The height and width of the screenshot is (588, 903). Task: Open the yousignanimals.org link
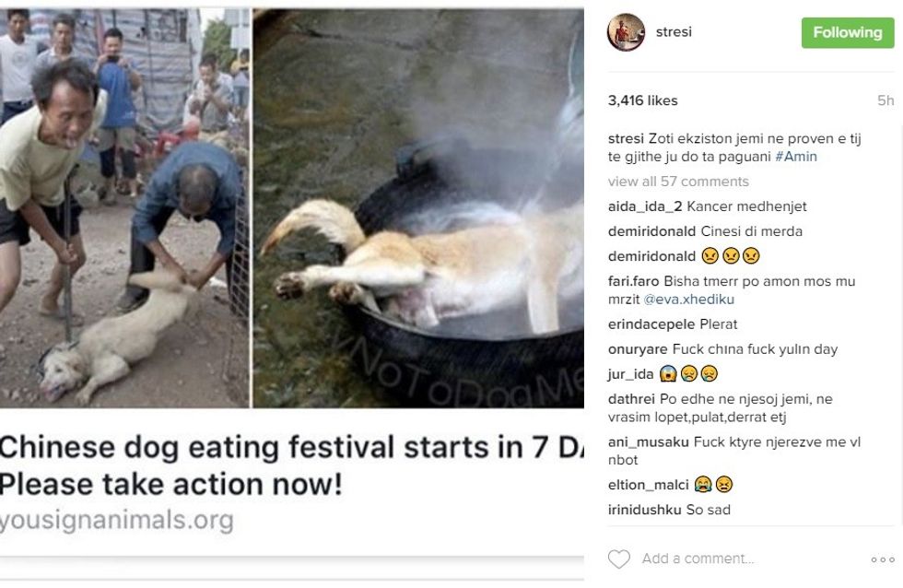(x=117, y=521)
